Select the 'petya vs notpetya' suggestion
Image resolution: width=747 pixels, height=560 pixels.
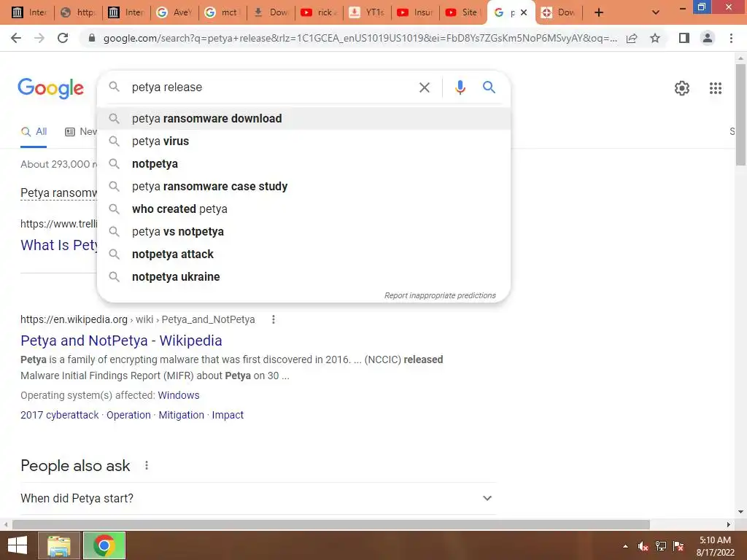(x=303, y=231)
